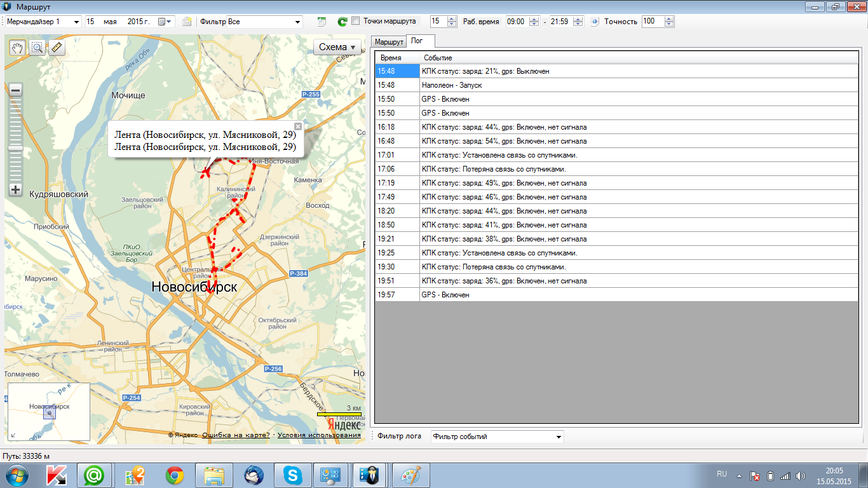
Task: Select the ruler distance tool
Action: click(57, 48)
